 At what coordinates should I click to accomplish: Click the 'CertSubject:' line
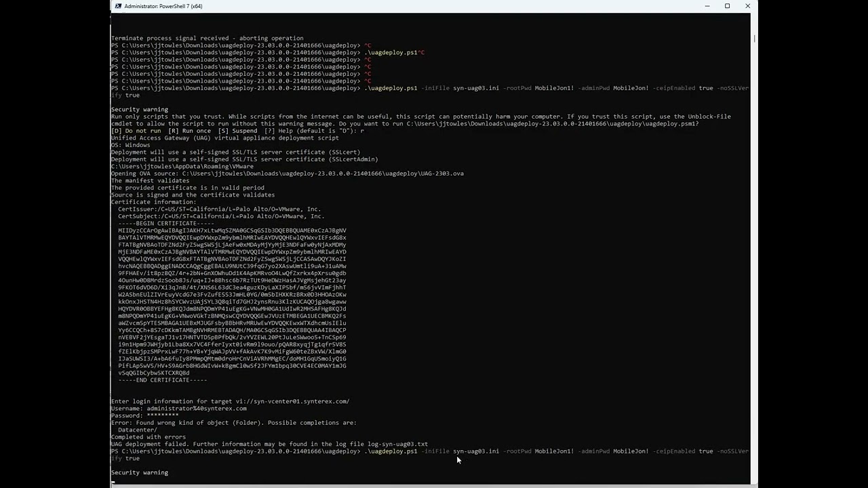click(x=221, y=216)
